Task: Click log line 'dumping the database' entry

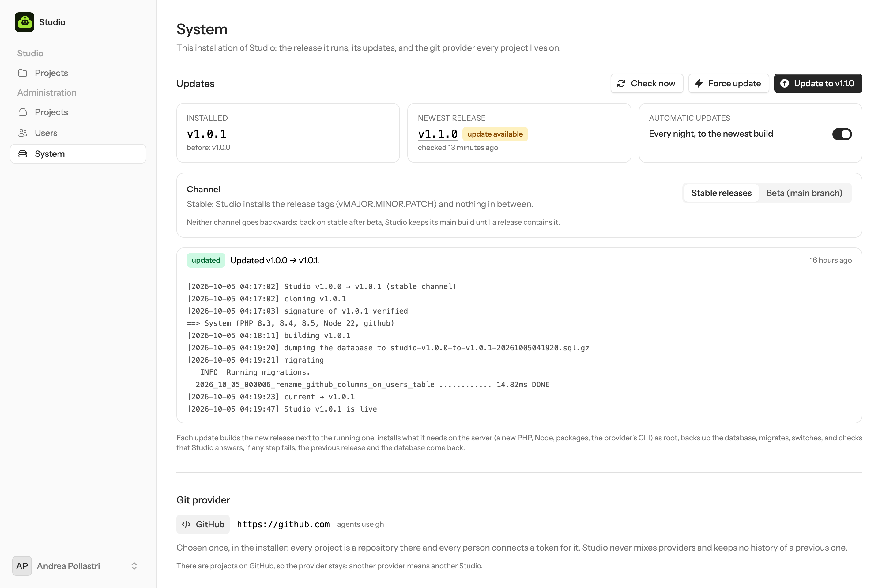Action: [x=388, y=348]
